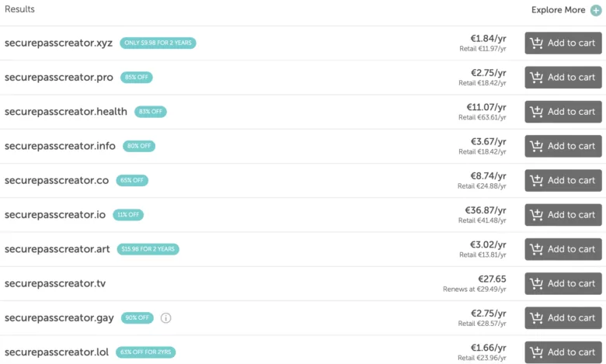606x364 pixels.
Task: Add securepasscreator.io to cart
Action: [x=563, y=215]
